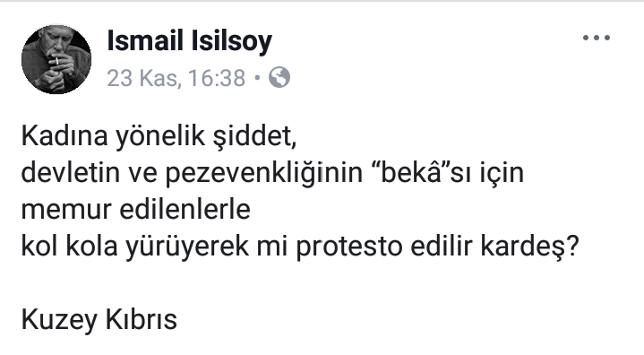
Task: Open the post via the 23 Kas, 16:38 timestamp
Action: click(176, 78)
